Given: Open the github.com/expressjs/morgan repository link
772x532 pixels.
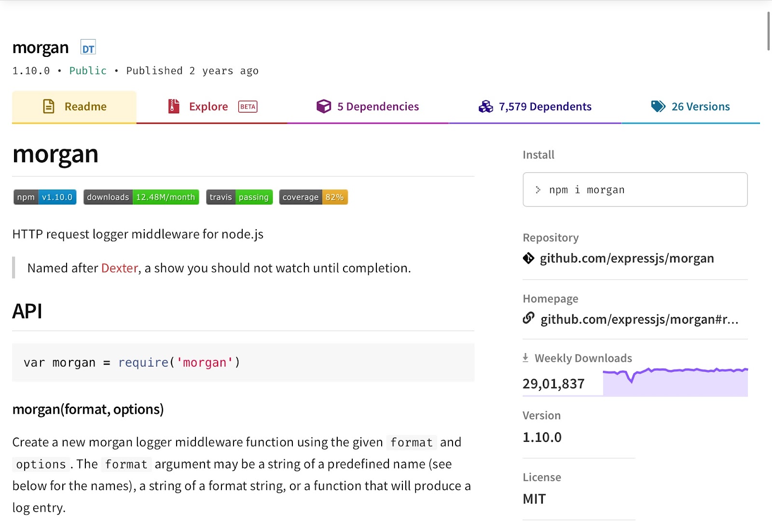Looking at the screenshot, I should pos(627,259).
